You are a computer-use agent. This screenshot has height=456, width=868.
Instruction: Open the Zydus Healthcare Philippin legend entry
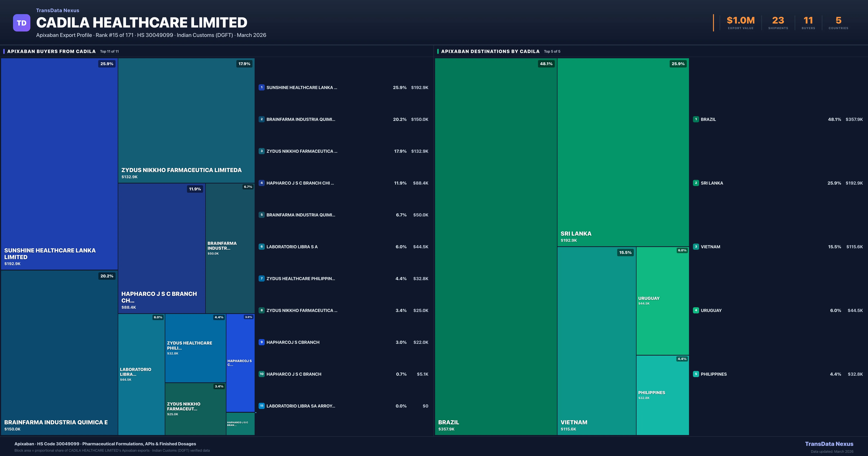coord(301,279)
